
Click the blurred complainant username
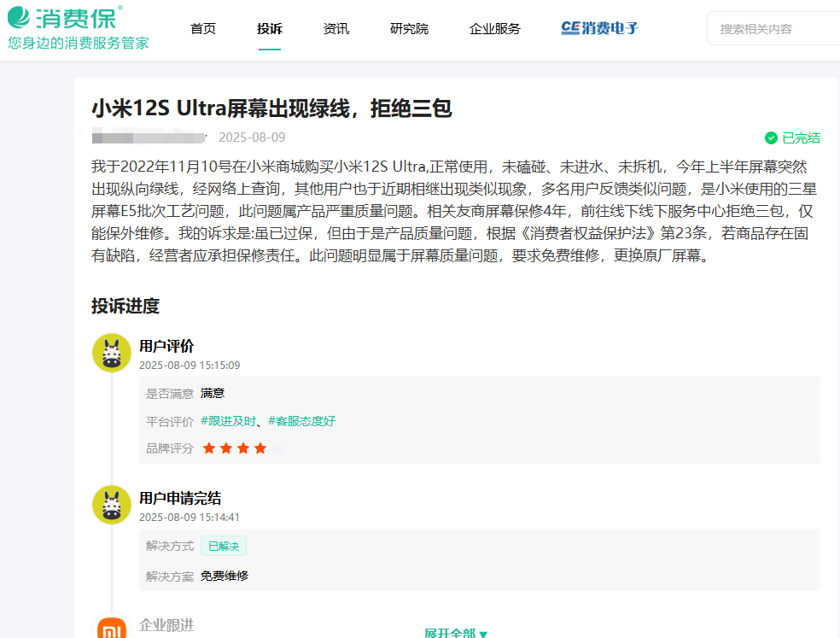(x=149, y=138)
